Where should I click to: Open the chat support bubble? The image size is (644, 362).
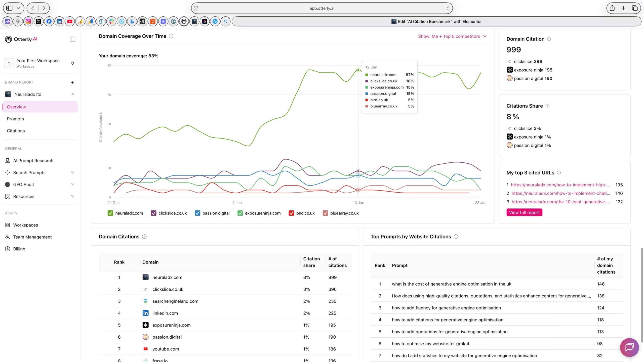point(629,347)
